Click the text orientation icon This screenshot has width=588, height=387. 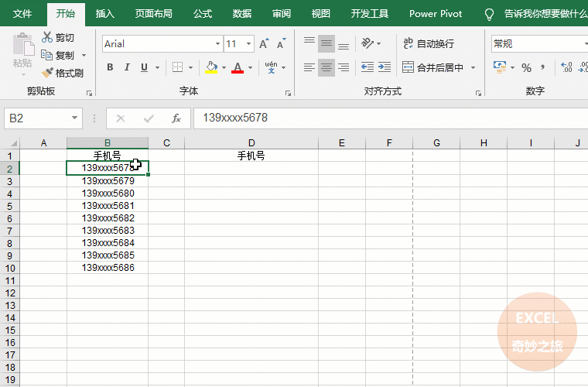pos(367,43)
